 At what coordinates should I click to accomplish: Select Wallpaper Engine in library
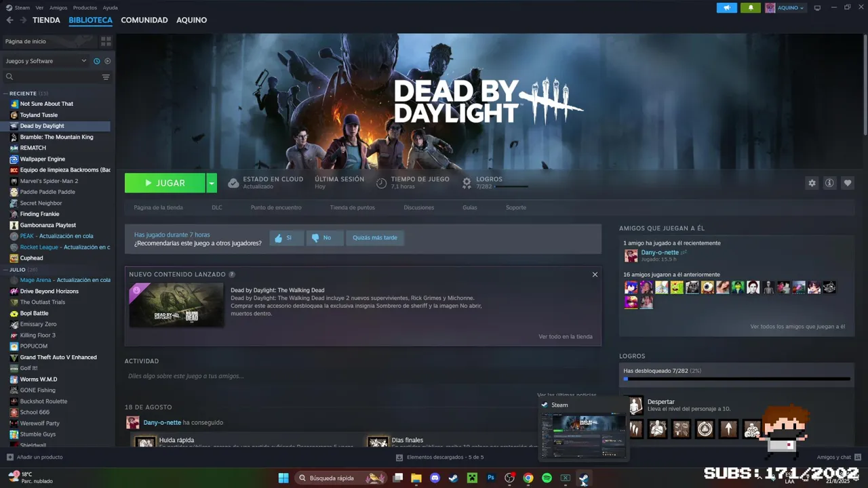(x=42, y=159)
